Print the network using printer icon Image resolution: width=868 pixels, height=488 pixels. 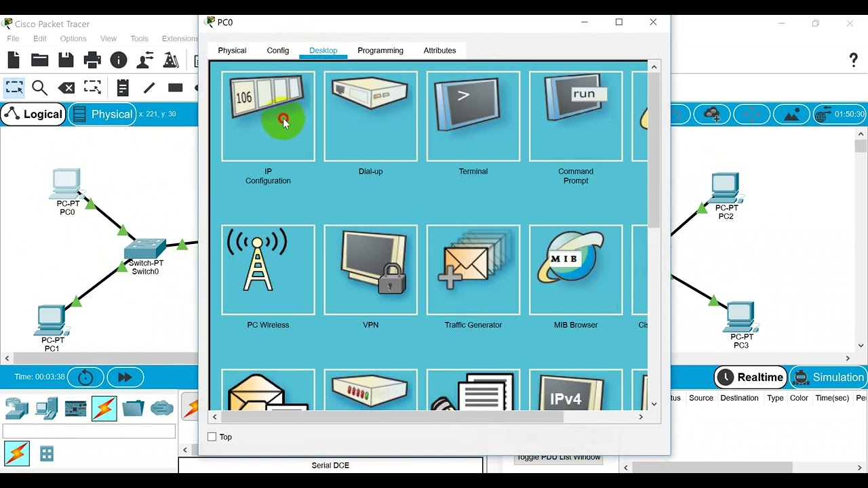pyautogui.click(x=92, y=60)
